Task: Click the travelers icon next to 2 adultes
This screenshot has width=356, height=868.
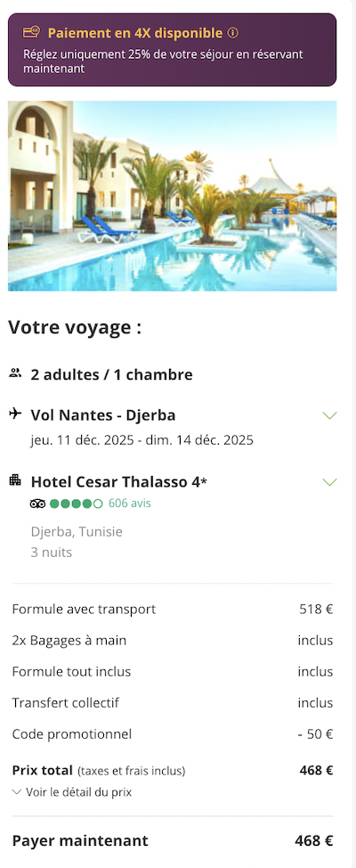Action: pos(15,373)
